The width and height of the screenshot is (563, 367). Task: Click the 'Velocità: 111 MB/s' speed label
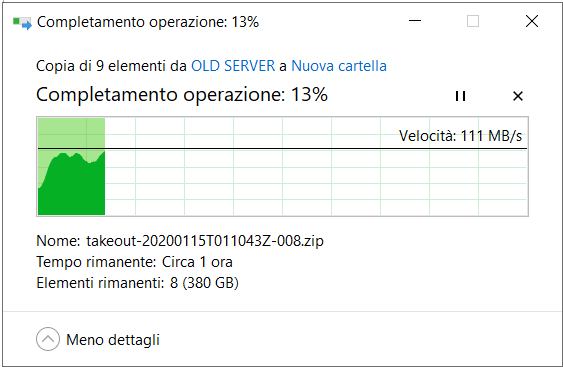[x=460, y=136]
